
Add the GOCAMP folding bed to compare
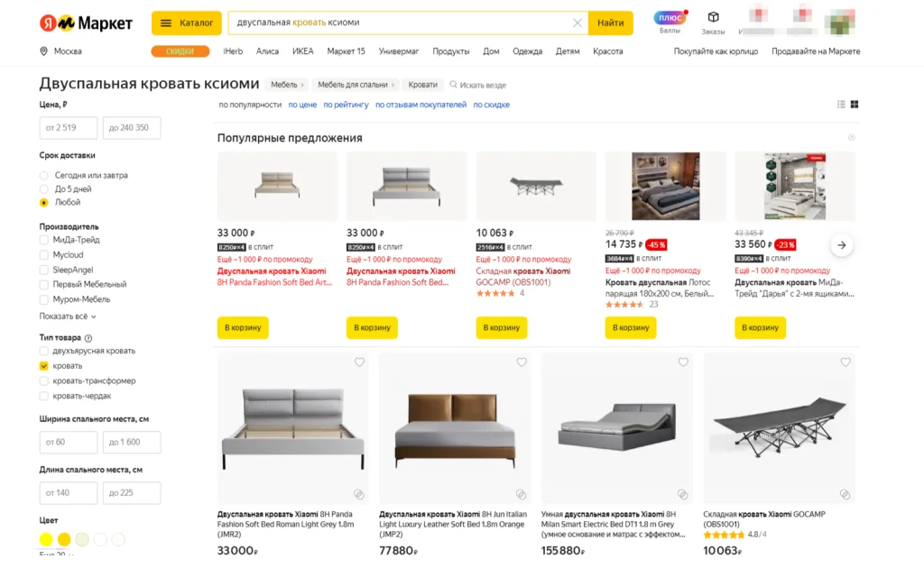(x=845, y=494)
